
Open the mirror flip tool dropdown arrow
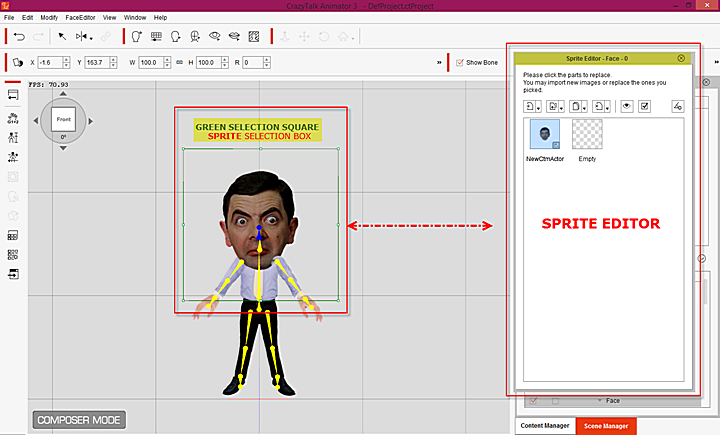[x=93, y=37]
